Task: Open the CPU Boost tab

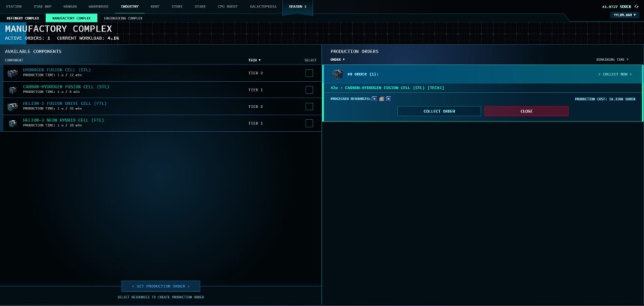Action: 228,7
